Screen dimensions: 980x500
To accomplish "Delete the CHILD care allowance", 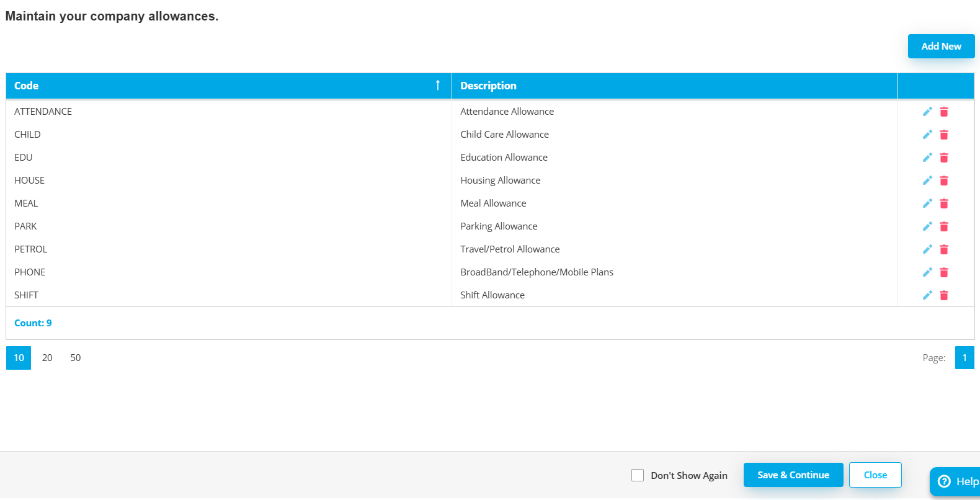I will (944, 135).
